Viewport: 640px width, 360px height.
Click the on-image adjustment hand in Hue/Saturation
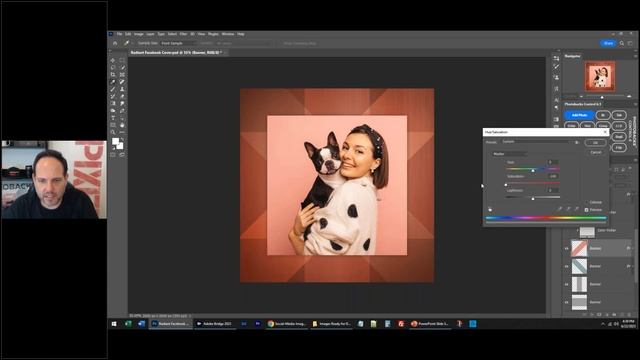tap(490, 209)
